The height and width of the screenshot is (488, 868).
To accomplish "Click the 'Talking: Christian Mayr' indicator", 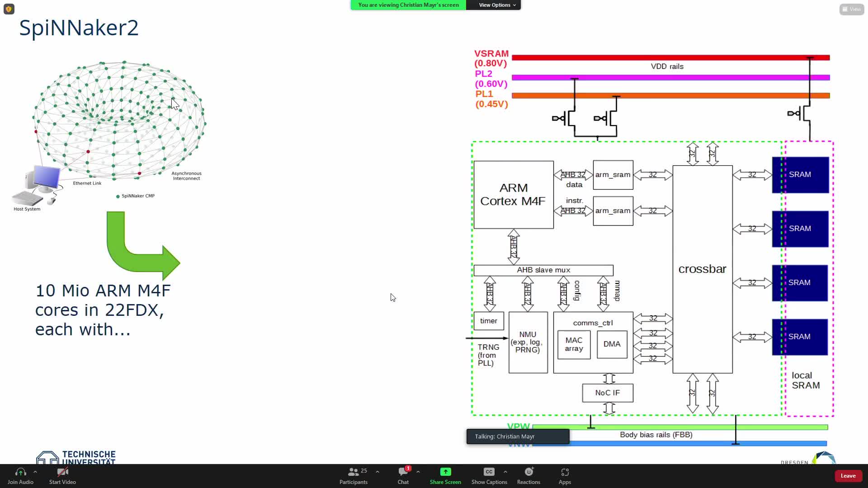I will click(x=518, y=436).
